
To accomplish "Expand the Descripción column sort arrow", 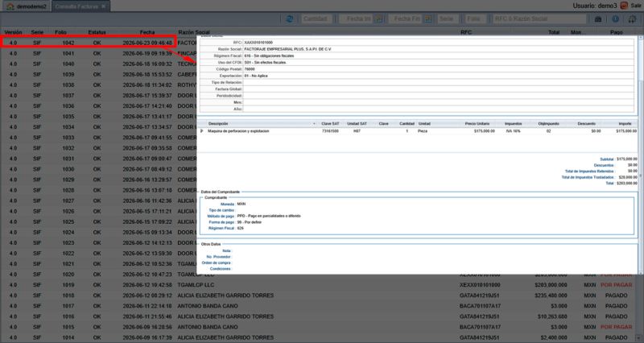I will point(314,124).
